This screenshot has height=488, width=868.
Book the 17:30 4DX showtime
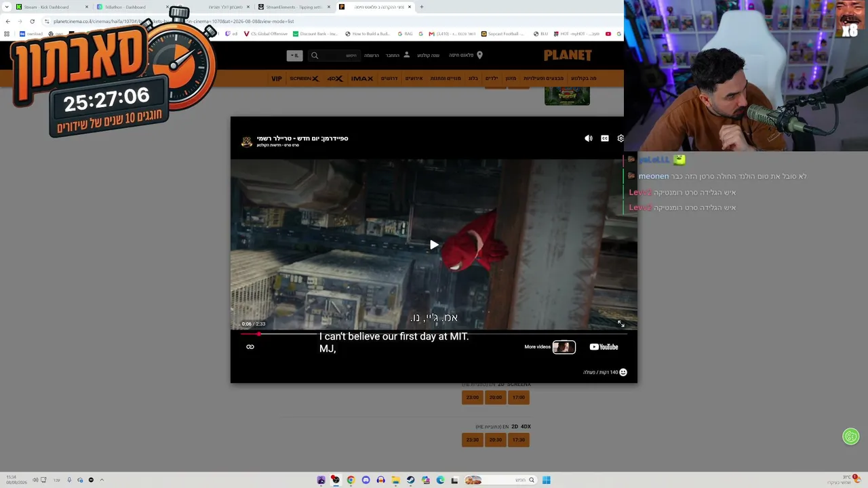[519, 440]
